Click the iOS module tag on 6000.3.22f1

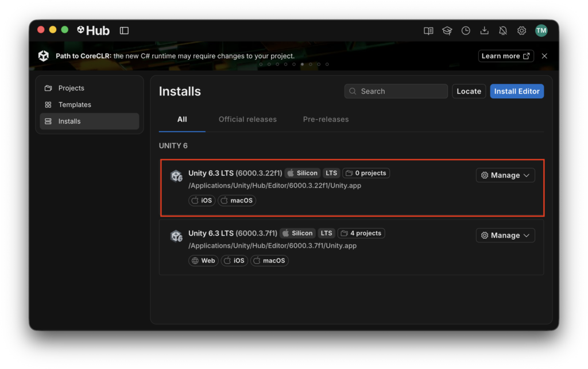point(202,201)
